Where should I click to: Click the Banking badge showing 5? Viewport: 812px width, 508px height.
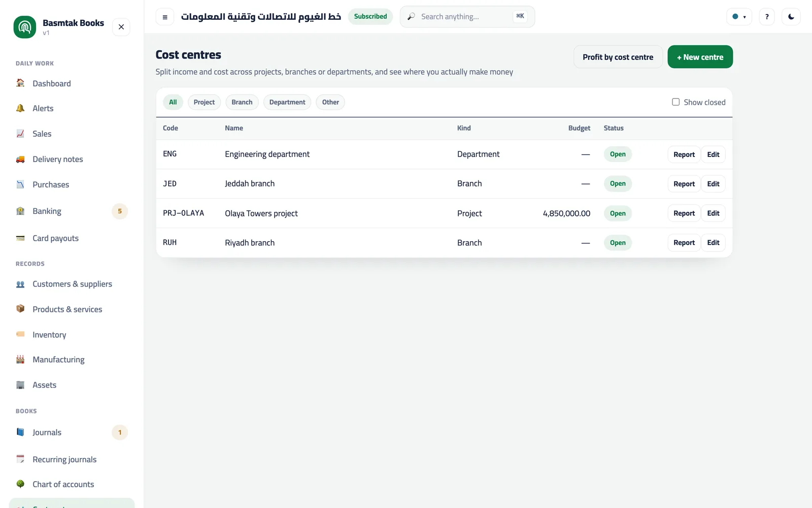pos(120,211)
